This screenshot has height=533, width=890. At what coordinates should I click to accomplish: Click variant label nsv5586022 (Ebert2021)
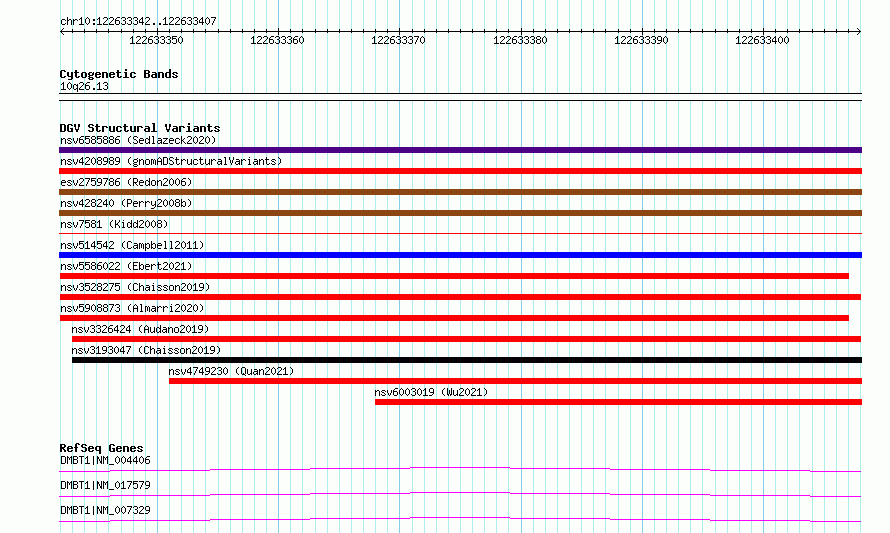point(126,266)
